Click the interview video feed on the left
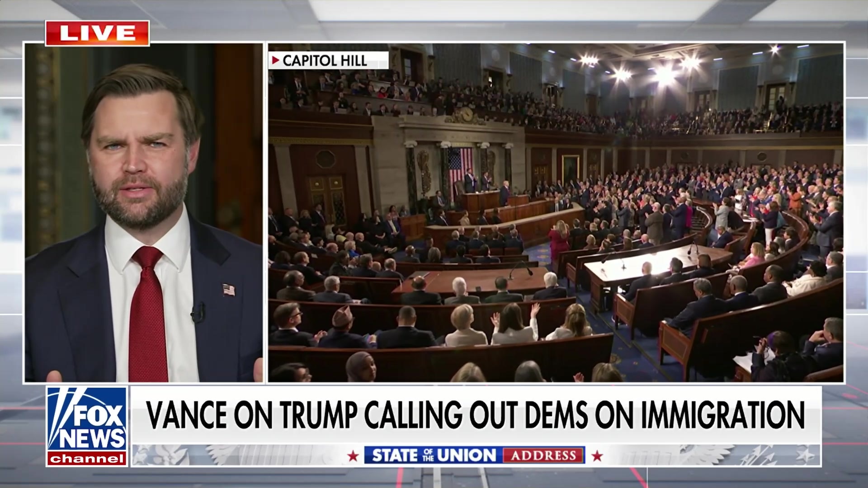Viewport: 868px width, 488px height. tap(143, 213)
